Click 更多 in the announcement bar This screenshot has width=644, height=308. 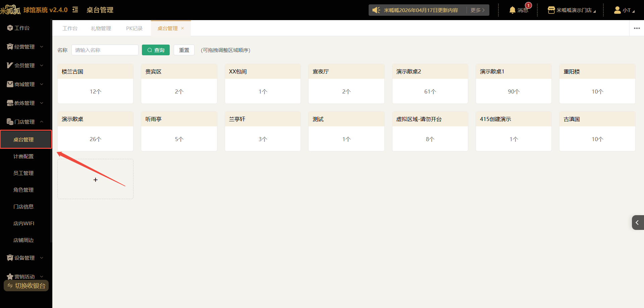pyautogui.click(x=477, y=10)
